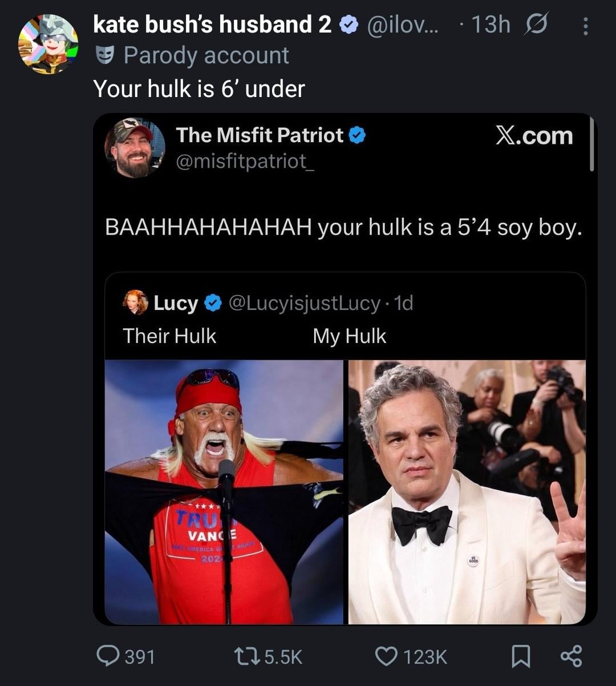The image size is (616, 686).
Task: Click the reply comment icon
Action: [107, 656]
